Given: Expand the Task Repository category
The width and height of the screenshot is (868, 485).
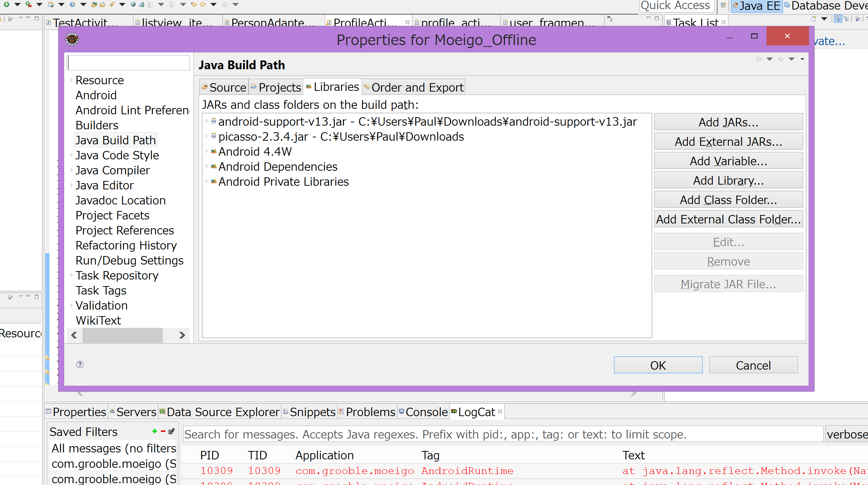Looking at the screenshot, I should click(71, 275).
